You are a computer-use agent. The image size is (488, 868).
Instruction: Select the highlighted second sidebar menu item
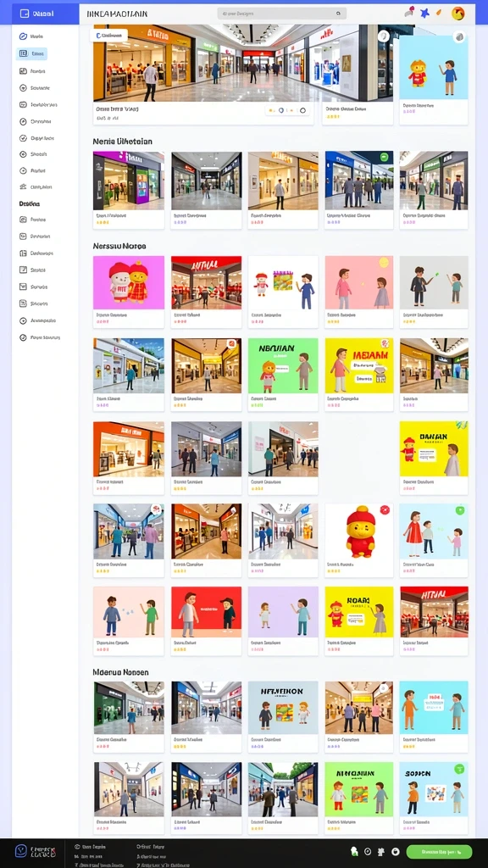(x=31, y=53)
